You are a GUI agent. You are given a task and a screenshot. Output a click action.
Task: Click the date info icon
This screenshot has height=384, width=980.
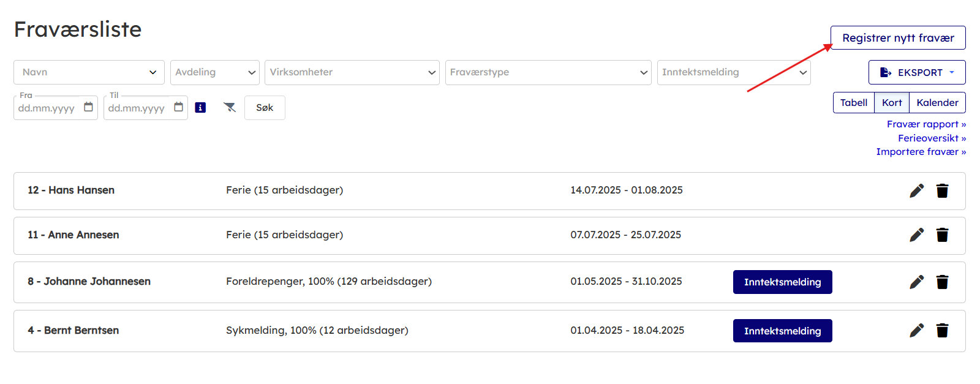(x=200, y=108)
